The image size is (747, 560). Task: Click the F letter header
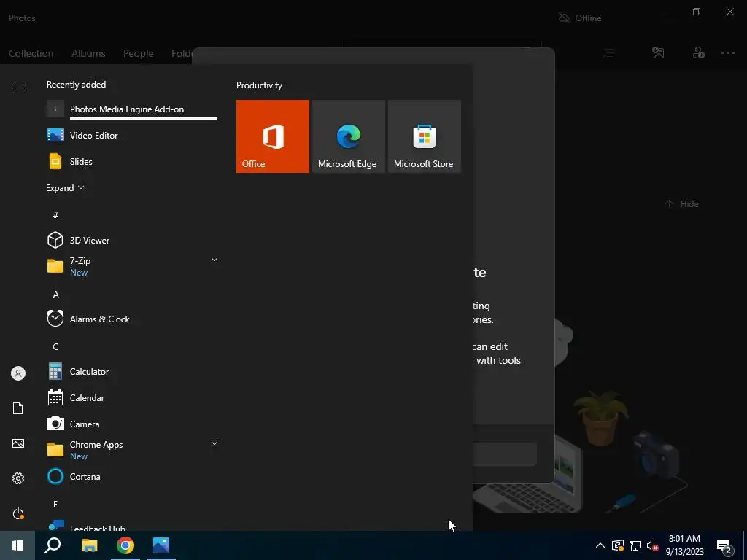pyautogui.click(x=55, y=504)
